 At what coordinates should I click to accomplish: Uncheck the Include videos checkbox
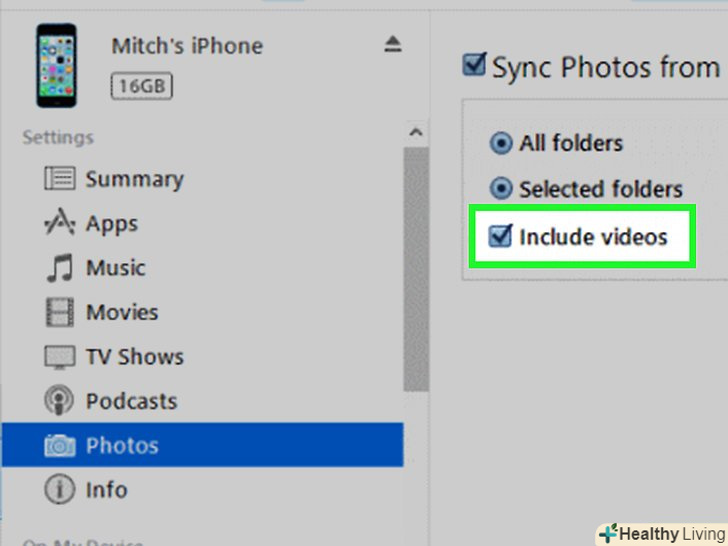tap(499, 237)
